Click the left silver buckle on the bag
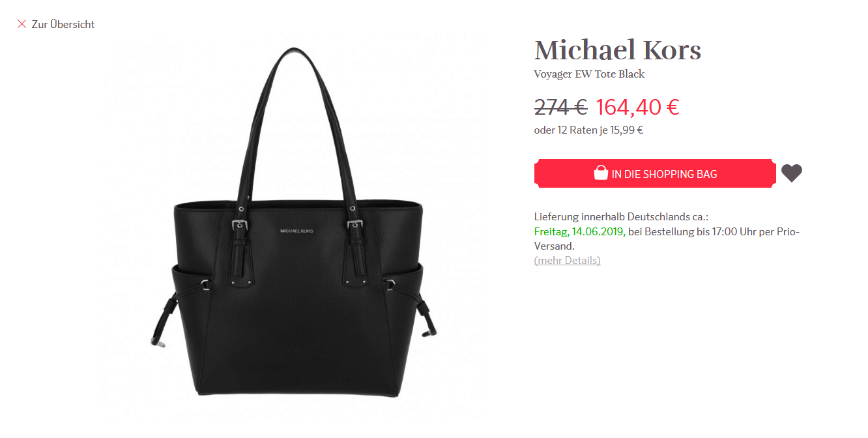 point(241,226)
